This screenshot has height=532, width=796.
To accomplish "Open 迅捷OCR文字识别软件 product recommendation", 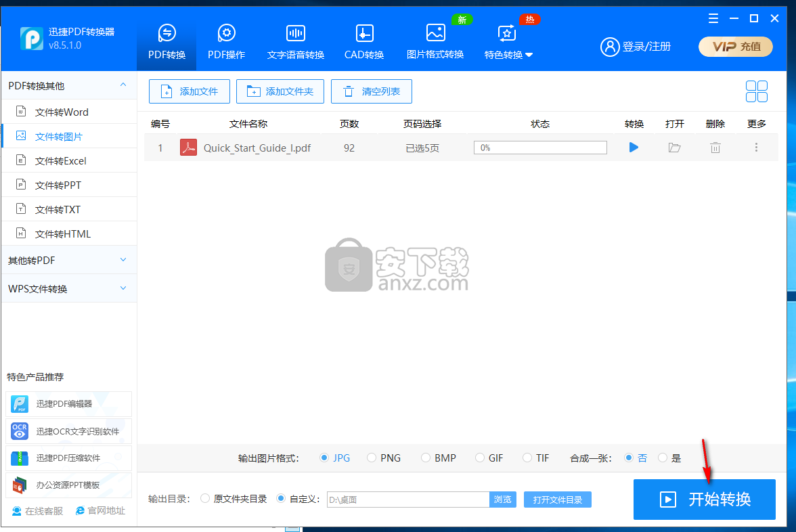I will coord(69,431).
